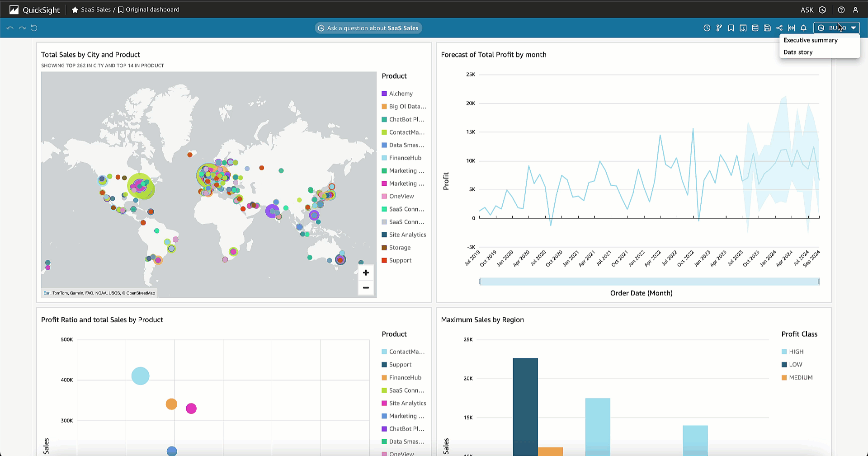Click the share dashboard icon
The height and width of the screenshot is (456, 868).
pyautogui.click(x=779, y=28)
